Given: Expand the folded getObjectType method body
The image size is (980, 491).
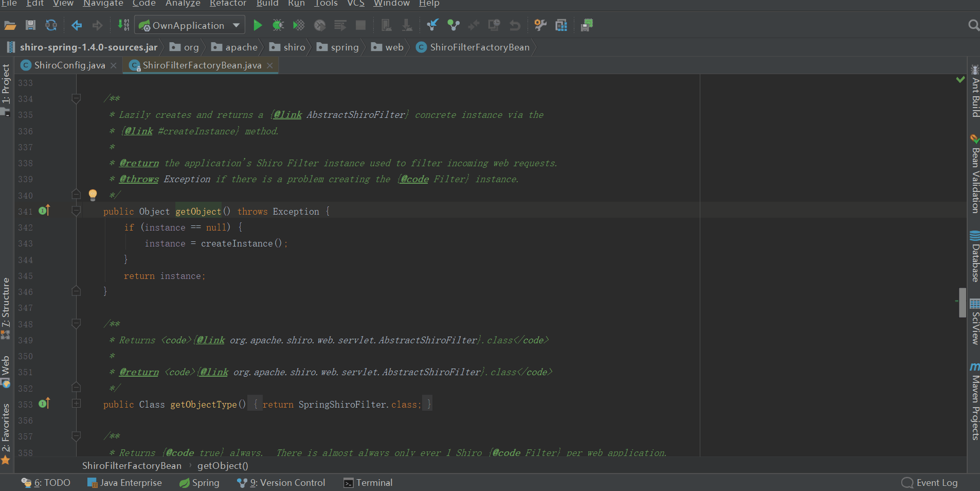Looking at the screenshot, I should pyautogui.click(x=76, y=404).
